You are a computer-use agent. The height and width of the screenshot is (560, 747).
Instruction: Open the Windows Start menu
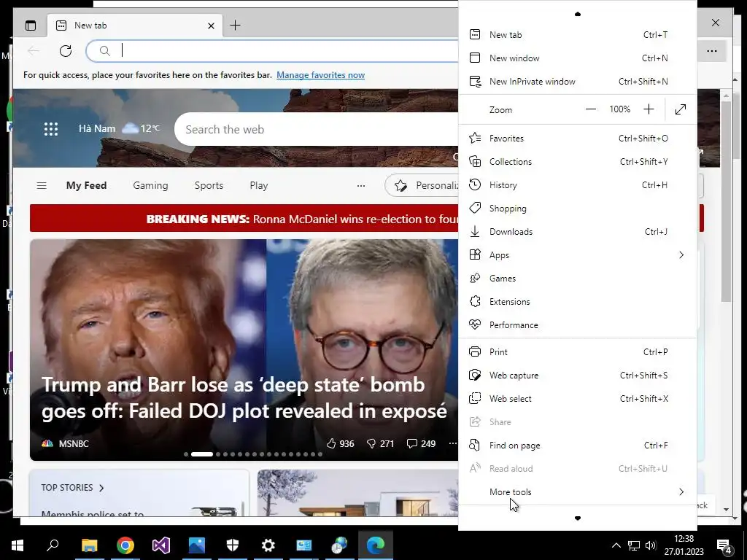pyautogui.click(x=18, y=545)
